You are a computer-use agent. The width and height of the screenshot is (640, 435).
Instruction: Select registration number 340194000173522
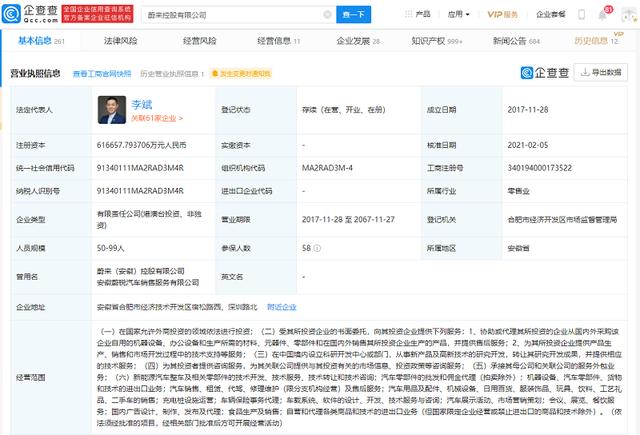tap(540, 168)
